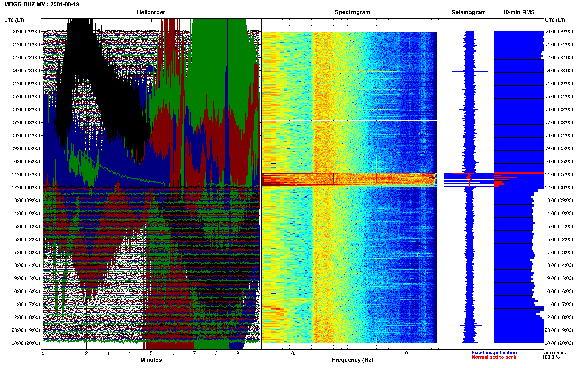This screenshot has height=368, width=588.
Task: Click the red waveform trace in the Seismogram panel
Action: point(469,187)
